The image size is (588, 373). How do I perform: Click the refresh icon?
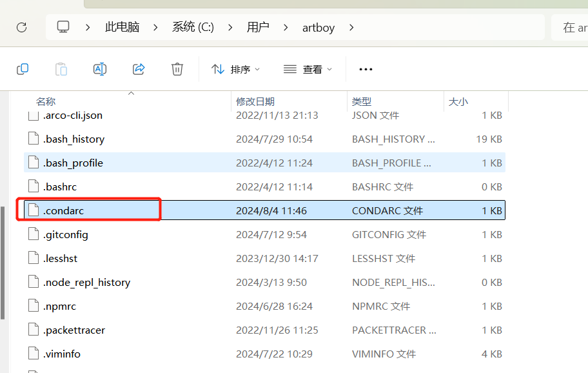pos(22,27)
